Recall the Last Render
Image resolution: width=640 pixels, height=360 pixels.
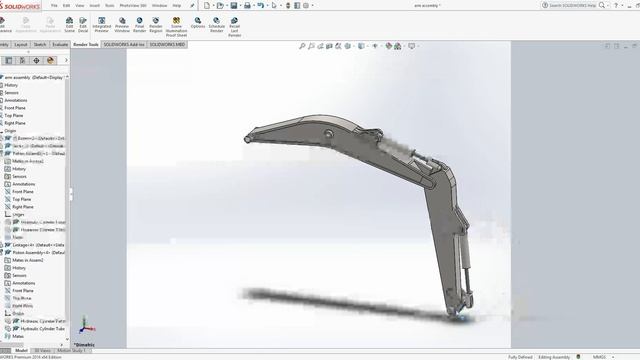(x=234, y=27)
